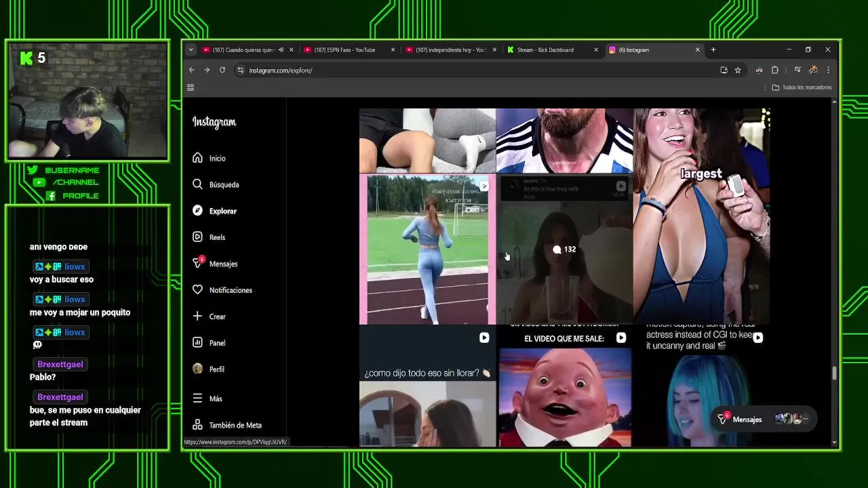View site information icon in address bar

click(240, 70)
